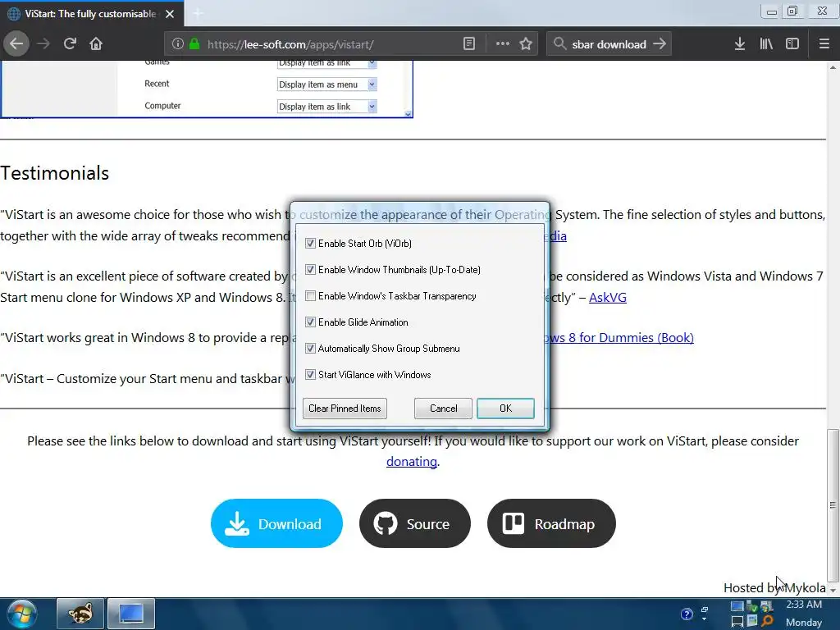Image resolution: width=840 pixels, height=630 pixels.
Task: Show site information icon in address bar
Action: 178,44
